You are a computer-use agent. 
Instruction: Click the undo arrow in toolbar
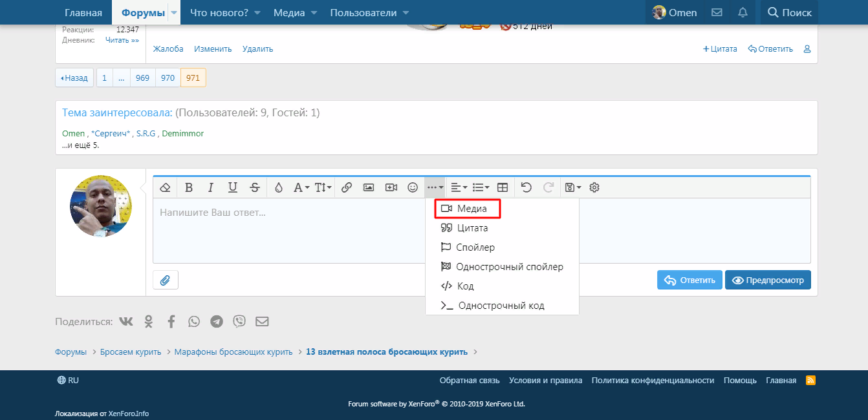526,187
